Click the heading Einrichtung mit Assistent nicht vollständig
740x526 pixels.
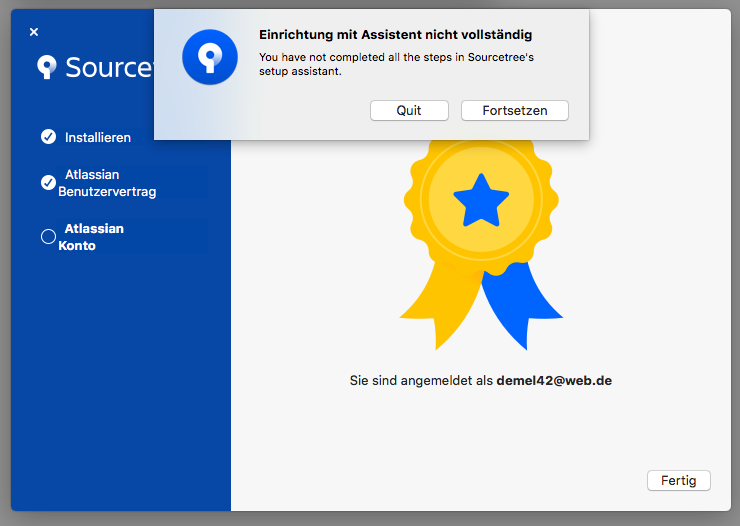pos(395,34)
